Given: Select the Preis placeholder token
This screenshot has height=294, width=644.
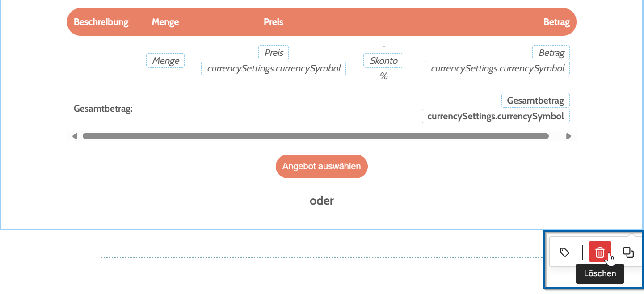Looking at the screenshot, I should pos(274,53).
